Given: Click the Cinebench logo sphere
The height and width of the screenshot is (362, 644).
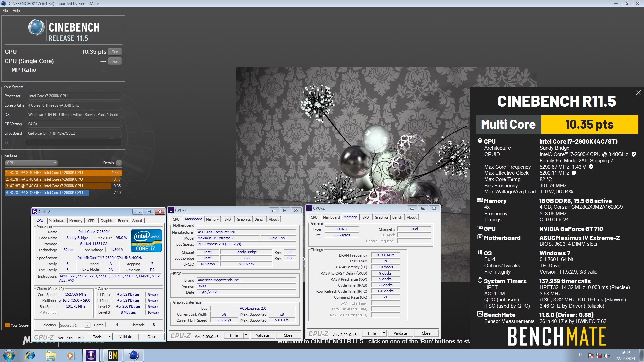Looking at the screenshot, I should [36, 27].
